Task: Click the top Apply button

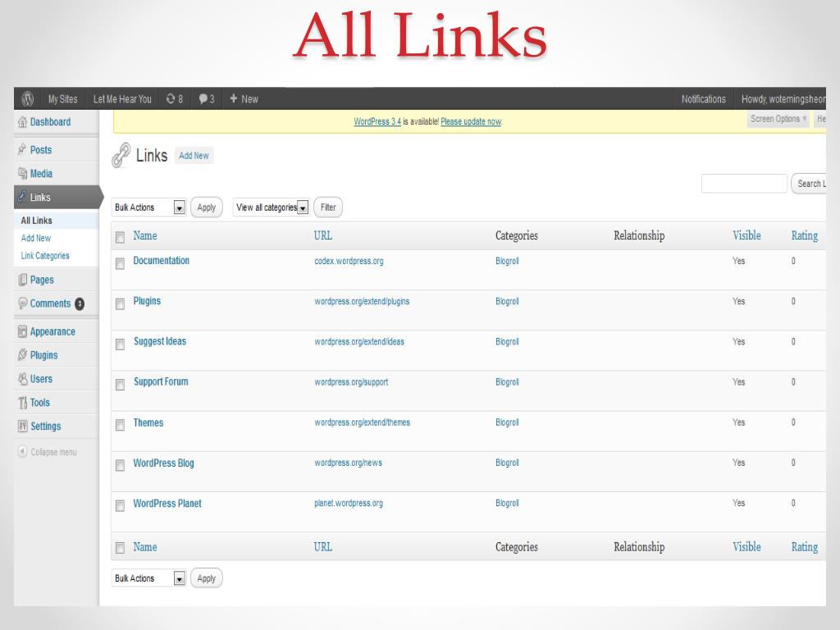Action: point(206,208)
